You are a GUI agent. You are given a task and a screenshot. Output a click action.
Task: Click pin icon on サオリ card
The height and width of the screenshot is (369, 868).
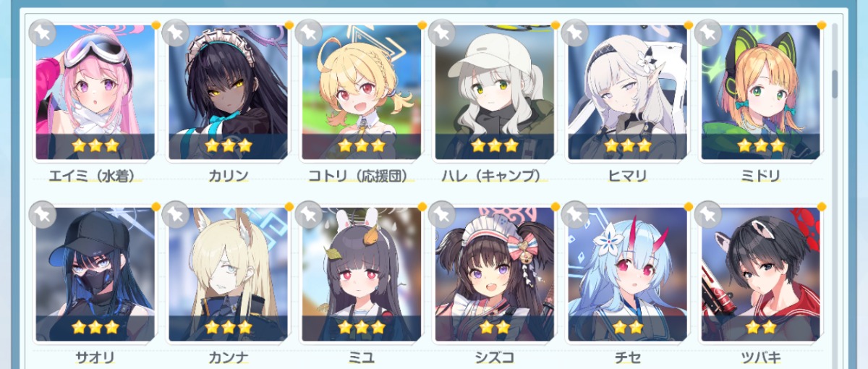[43, 214]
